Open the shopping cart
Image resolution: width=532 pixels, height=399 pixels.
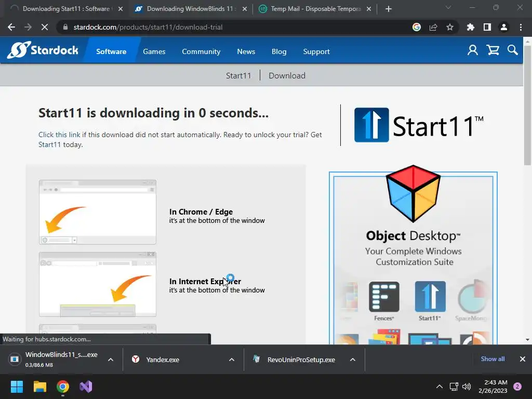pyautogui.click(x=493, y=50)
